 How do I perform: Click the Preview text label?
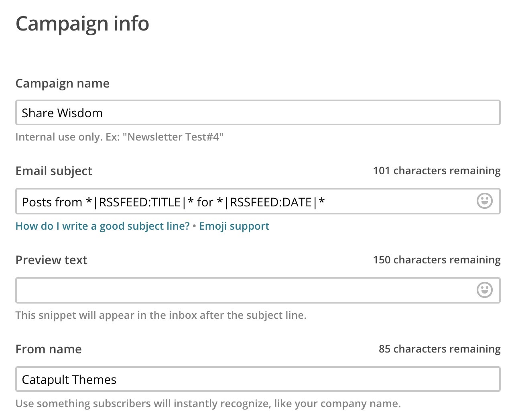51,260
